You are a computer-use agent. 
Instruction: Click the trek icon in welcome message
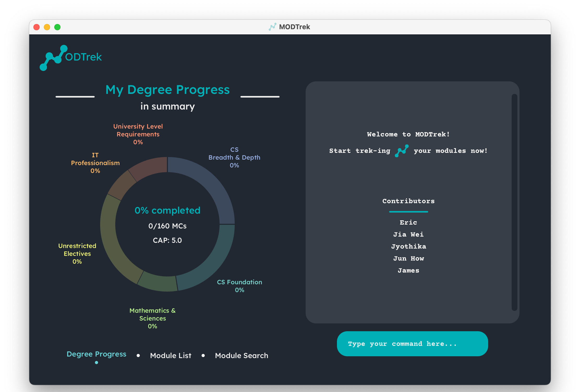[x=402, y=151]
